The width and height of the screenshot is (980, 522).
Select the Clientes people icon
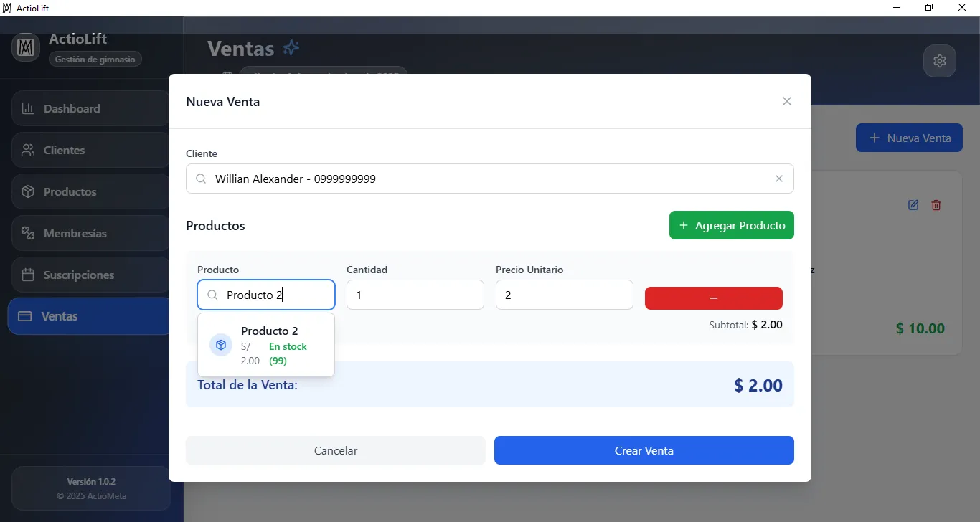click(27, 150)
